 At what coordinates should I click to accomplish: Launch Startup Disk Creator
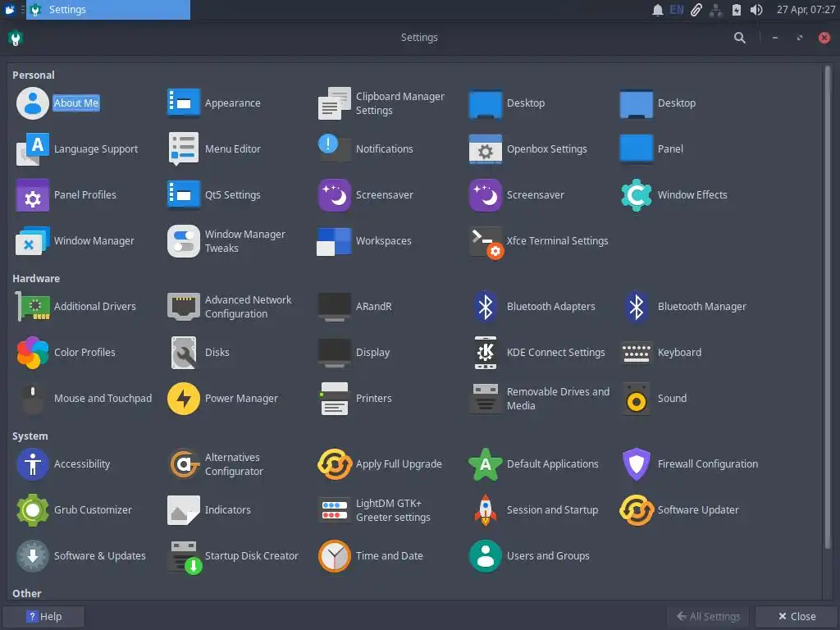[x=232, y=556]
